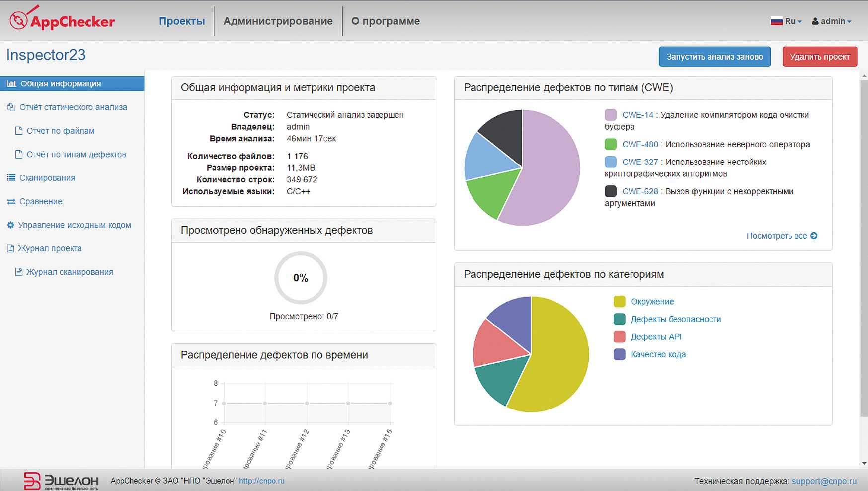Screen dimensions: 868x491
Task: Toggle the yellow Окружение legend swatch
Action: pos(619,302)
